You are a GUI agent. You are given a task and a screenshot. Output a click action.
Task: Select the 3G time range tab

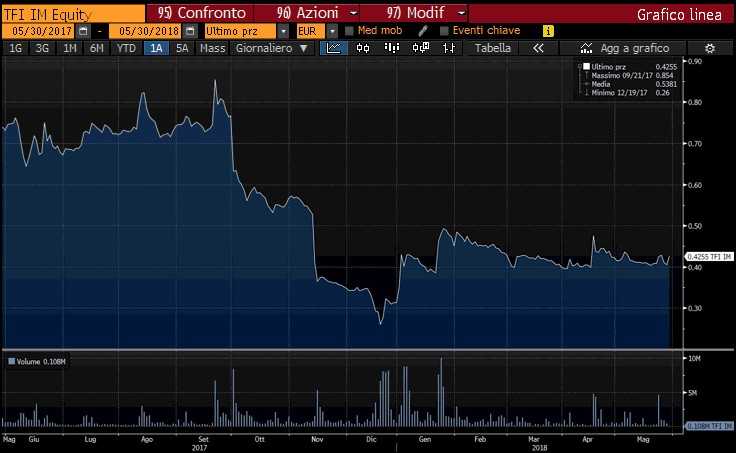click(x=42, y=48)
